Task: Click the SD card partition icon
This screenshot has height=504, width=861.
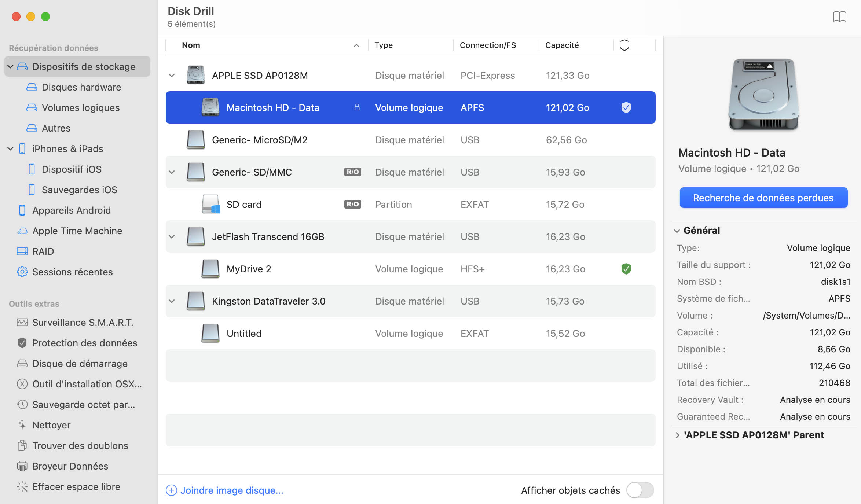Action: 210,204
